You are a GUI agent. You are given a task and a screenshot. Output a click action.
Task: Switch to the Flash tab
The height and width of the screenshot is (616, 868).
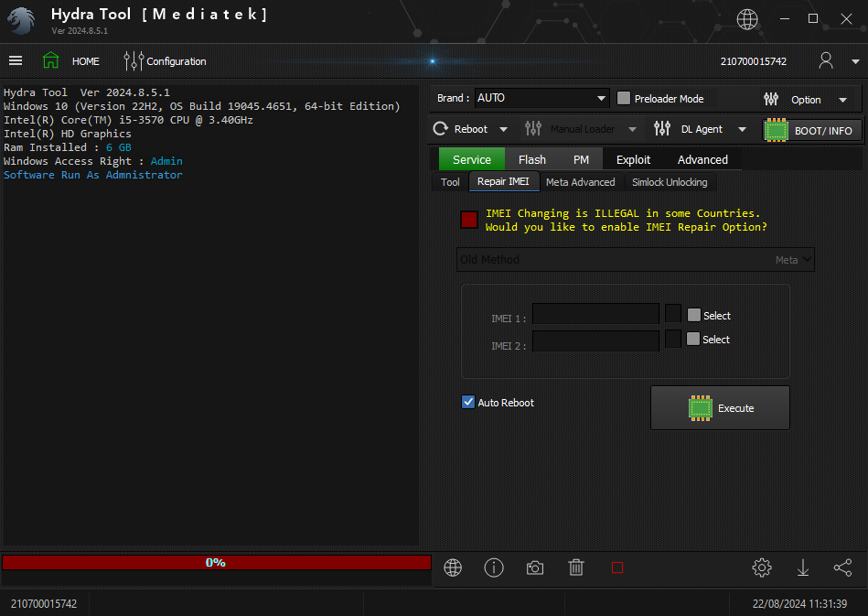[531, 159]
